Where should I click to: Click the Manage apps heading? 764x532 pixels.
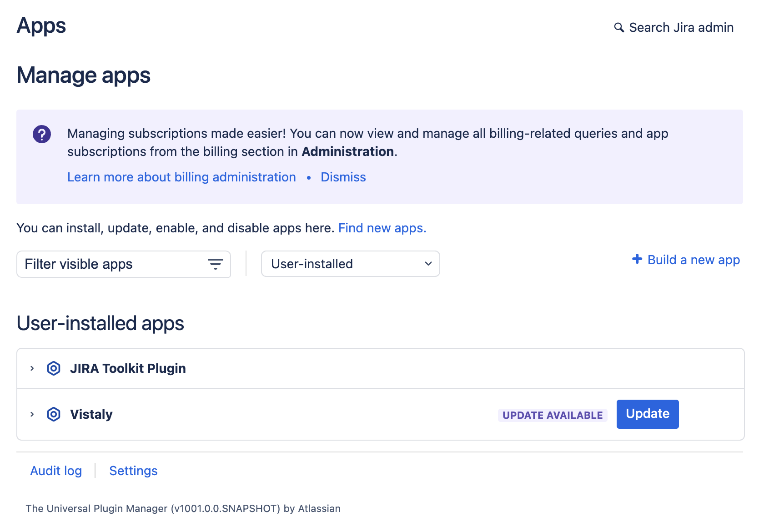84,75
